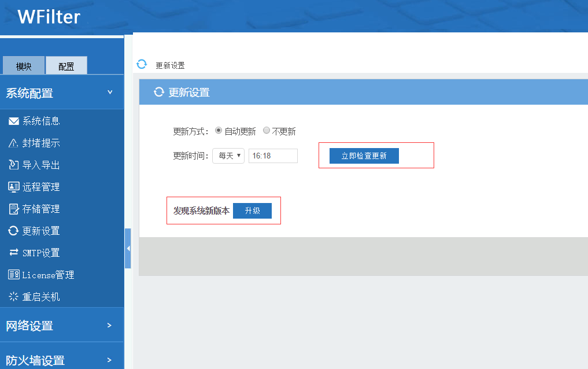
Task: Click the 16:18 update time field
Action: click(273, 156)
